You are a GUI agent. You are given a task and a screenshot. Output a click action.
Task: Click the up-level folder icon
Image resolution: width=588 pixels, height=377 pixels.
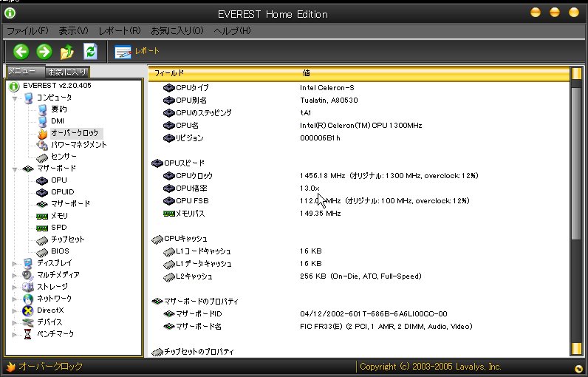coord(67,52)
